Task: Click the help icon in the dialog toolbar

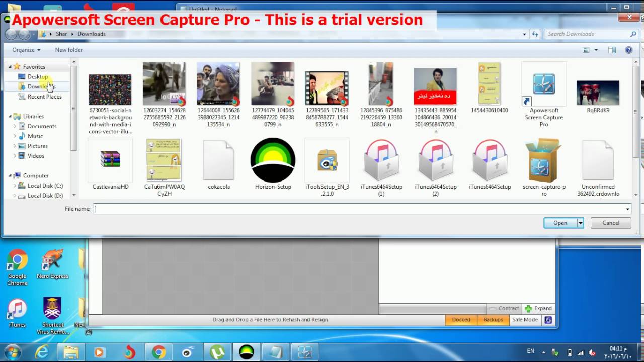Action: click(628, 50)
